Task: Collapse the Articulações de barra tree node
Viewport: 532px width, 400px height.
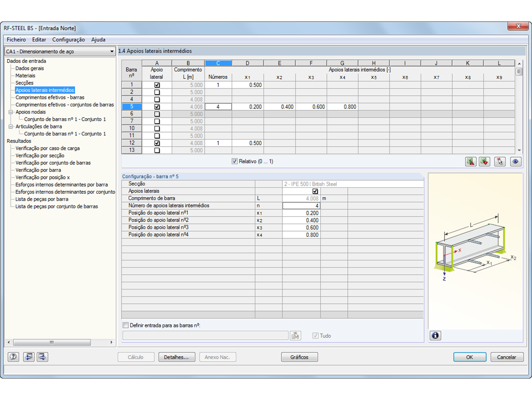Action: (x=11, y=126)
